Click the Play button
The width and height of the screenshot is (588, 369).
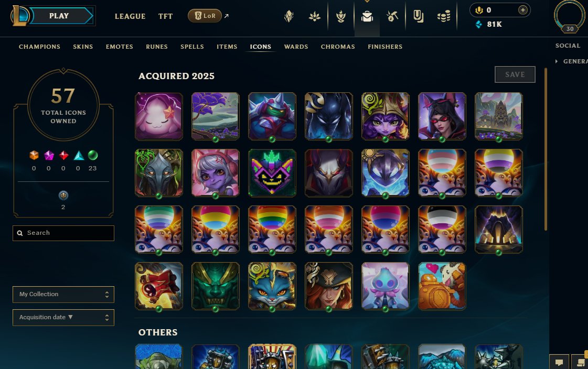click(x=59, y=16)
